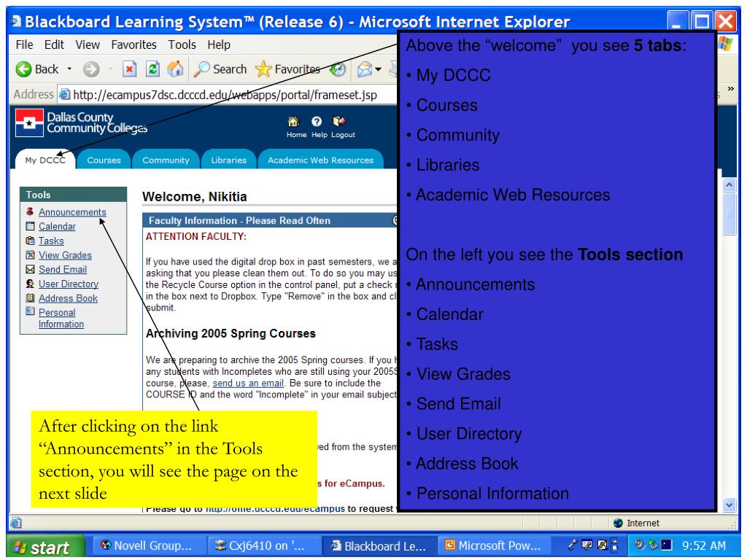Image resolution: width=747 pixels, height=560 pixels.
Task: Click the page icon in address bar
Action: (65, 94)
